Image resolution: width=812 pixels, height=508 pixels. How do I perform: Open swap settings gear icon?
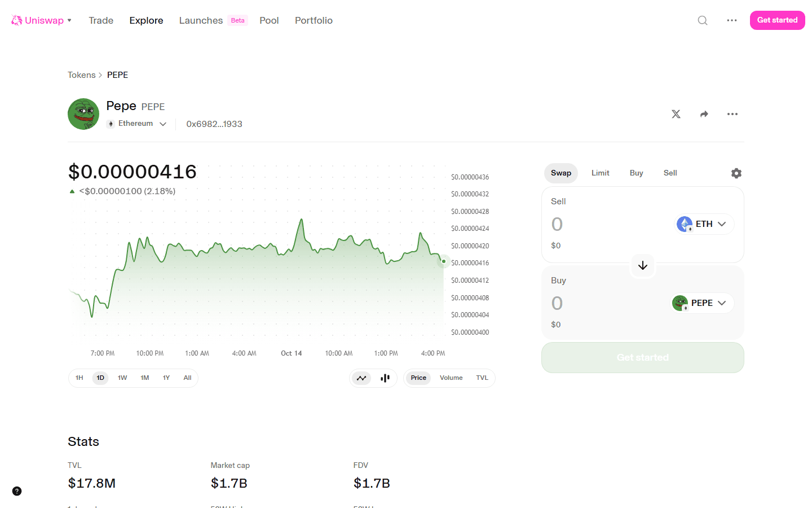pos(736,173)
